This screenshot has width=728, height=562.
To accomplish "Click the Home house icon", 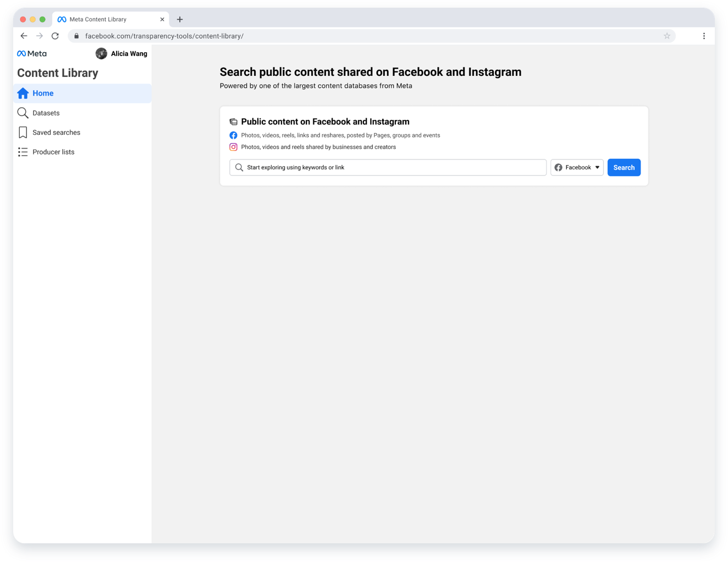I will pyautogui.click(x=23, y=93).
